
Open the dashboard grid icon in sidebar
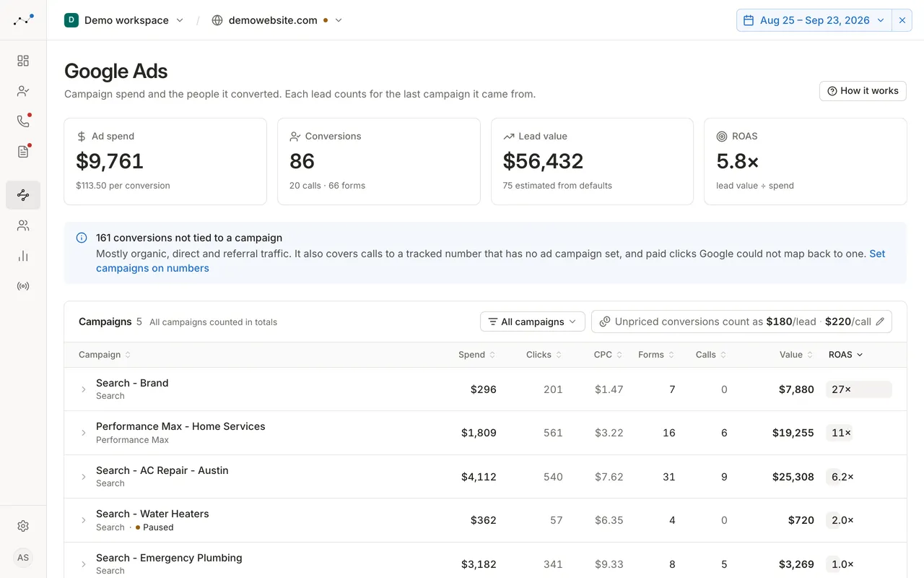tap(23, 61)
